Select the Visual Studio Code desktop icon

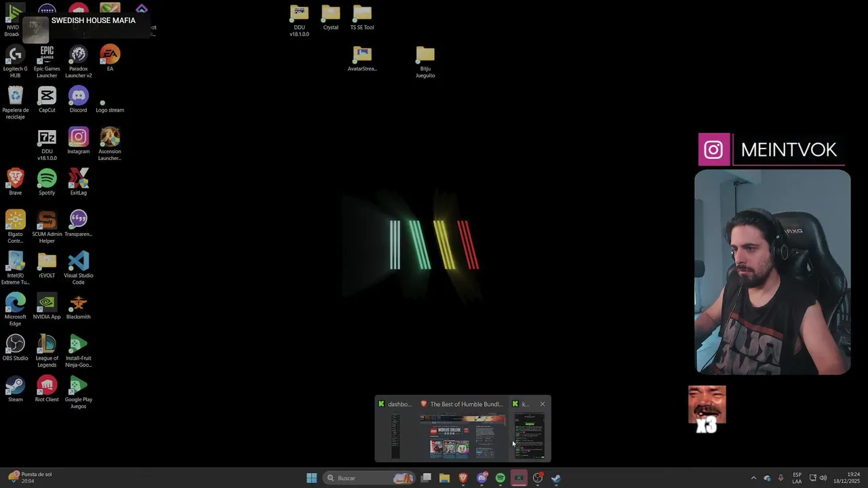point(78,268)
